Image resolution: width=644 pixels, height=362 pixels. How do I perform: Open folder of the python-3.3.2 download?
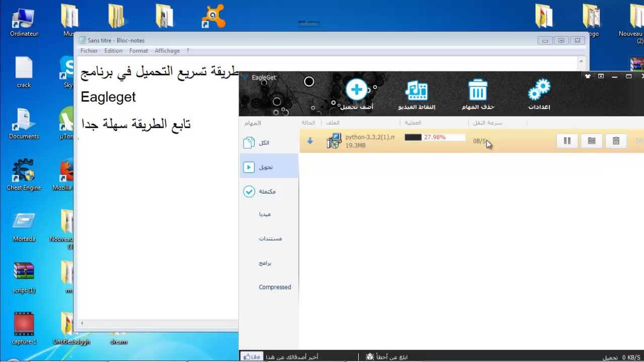pos(592,141)
